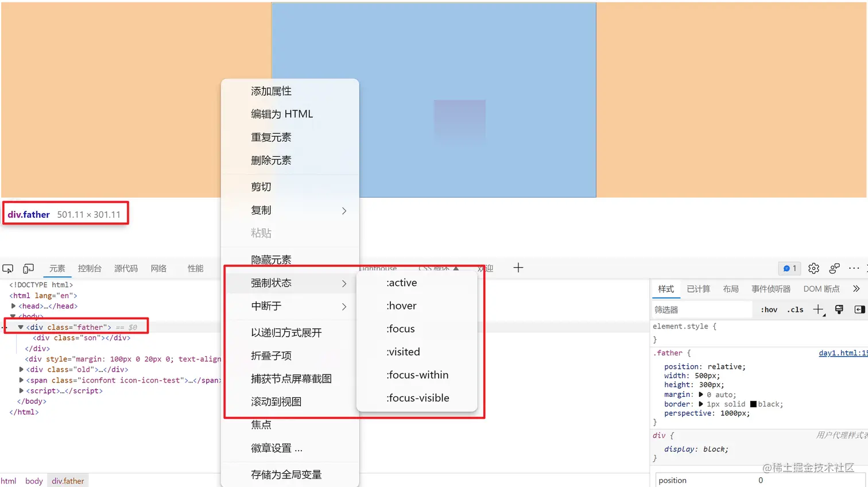
Task: Select 重复元素 menu entry
Action: pyautogui.click(x=290, y=137)
